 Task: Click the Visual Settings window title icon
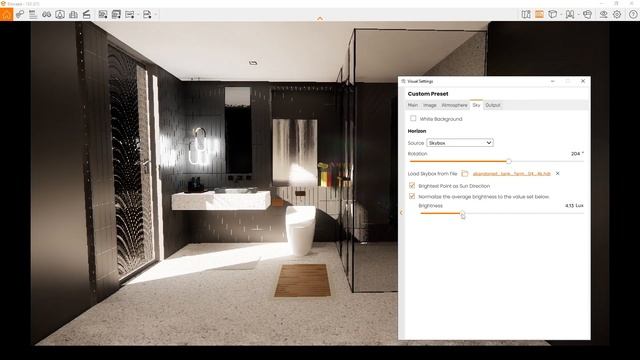(403, 81)
